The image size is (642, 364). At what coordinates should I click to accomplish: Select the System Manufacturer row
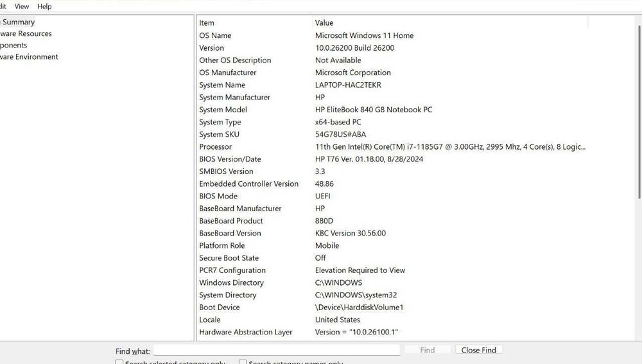(392, 98)
